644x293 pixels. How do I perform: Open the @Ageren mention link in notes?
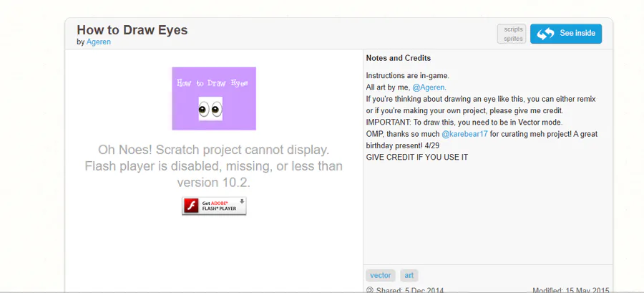(x=429, y=87)
